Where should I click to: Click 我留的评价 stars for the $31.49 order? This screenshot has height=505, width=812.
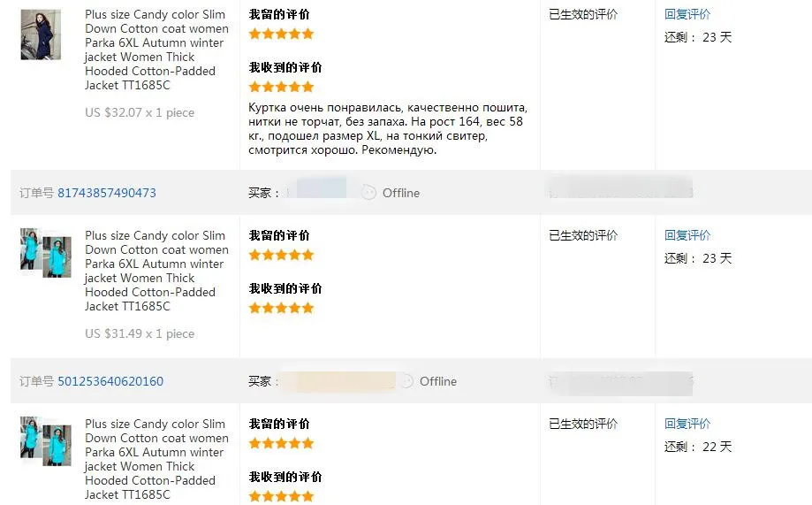tap(281, 255)
